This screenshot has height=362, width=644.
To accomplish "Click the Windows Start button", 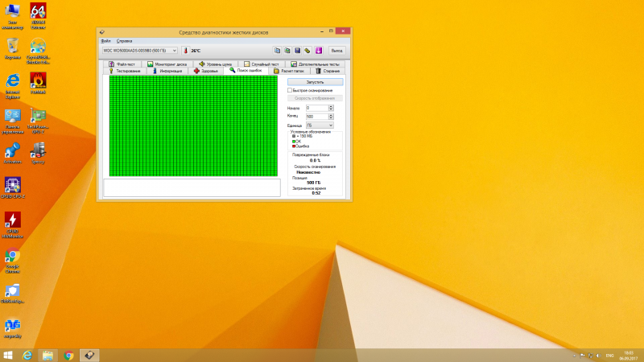I will pyautogui.click(x=9, y=355).
